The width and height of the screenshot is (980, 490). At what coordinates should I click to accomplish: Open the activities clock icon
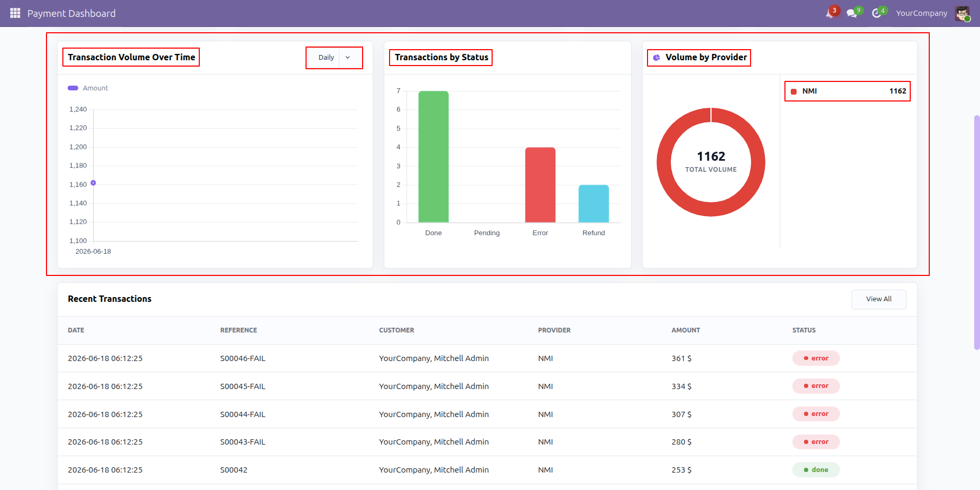[877, 13]
